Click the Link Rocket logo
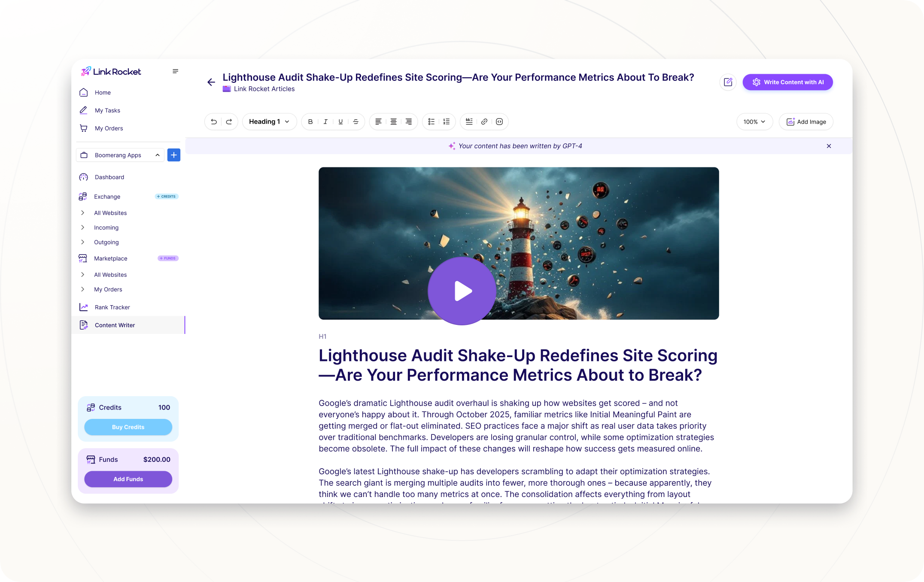Screen dimensions: 924x582 click(111, 72)
